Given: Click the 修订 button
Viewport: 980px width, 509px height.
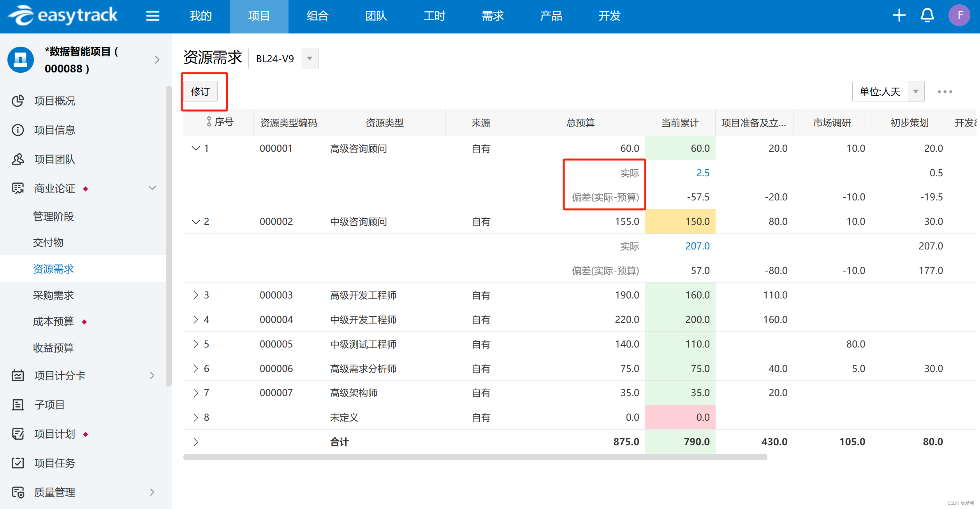Looking at the screenshot, I should point(201,92).
